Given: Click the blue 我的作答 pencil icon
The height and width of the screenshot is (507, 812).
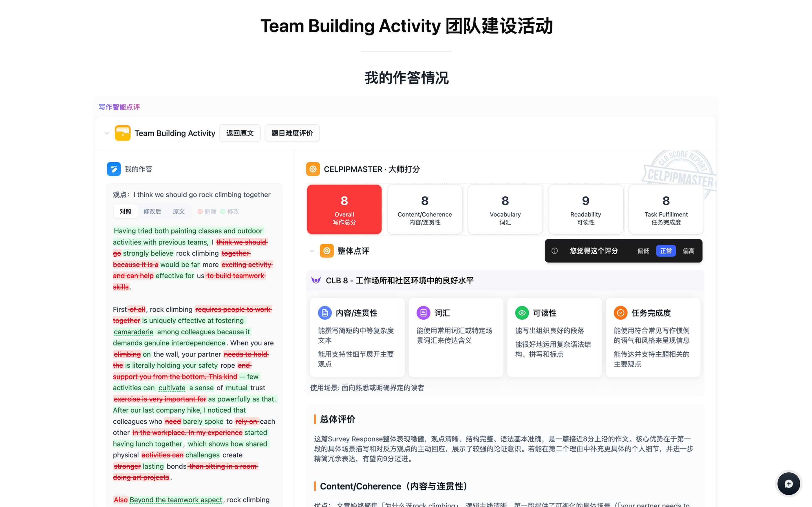Looking at the screenshot, I should [114, 169].
